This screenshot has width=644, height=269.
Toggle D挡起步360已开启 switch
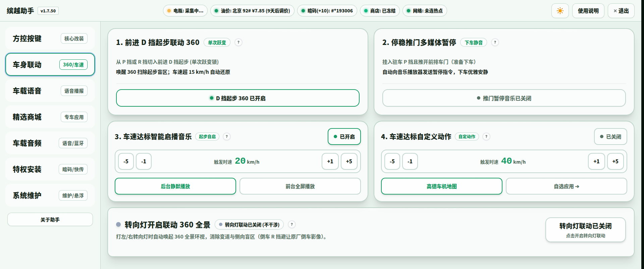coord(238,98)
